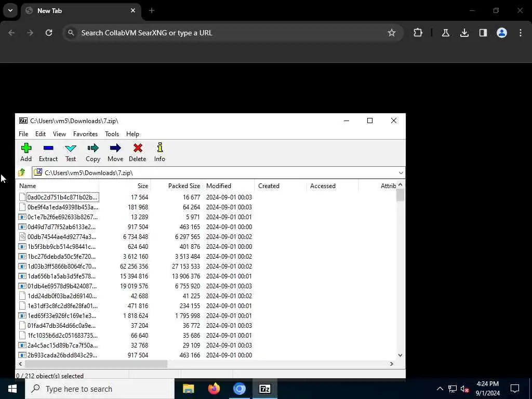Sort by the Created column header
532x399 pixels.
tap(280, 186)
